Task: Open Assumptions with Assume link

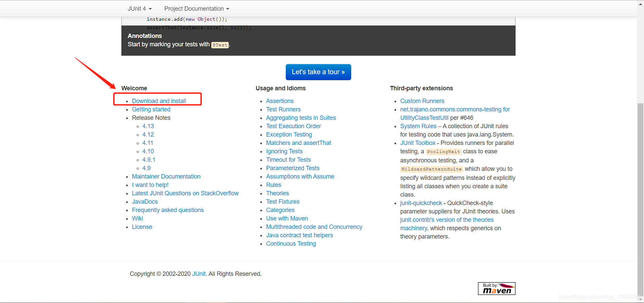Action: coord(300,176)
